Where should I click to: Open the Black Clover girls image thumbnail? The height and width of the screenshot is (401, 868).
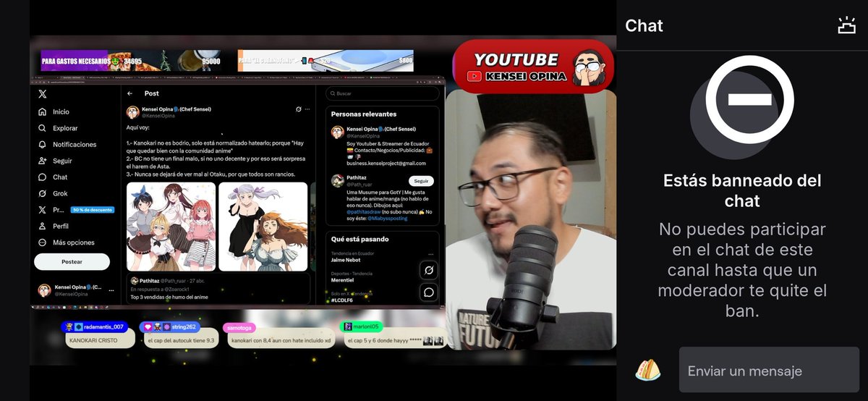pyautogui.click(x=263, y=226)
